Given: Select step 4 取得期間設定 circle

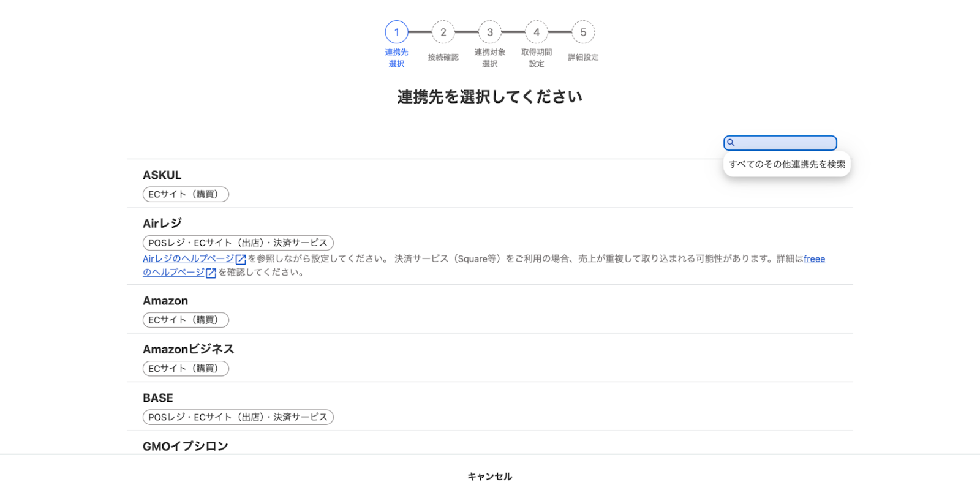Looking at the screenshot, I should click(537, 32).
